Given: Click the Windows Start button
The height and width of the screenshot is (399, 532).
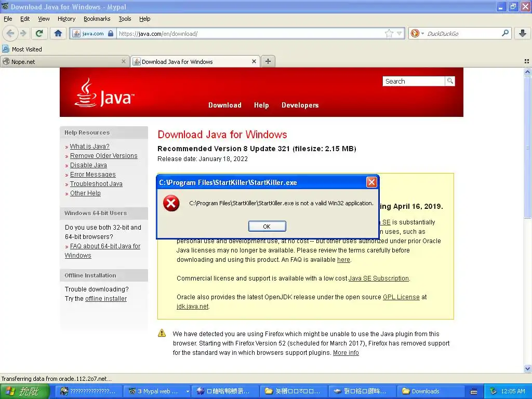Looking at the screenshot, I should 24,391.
